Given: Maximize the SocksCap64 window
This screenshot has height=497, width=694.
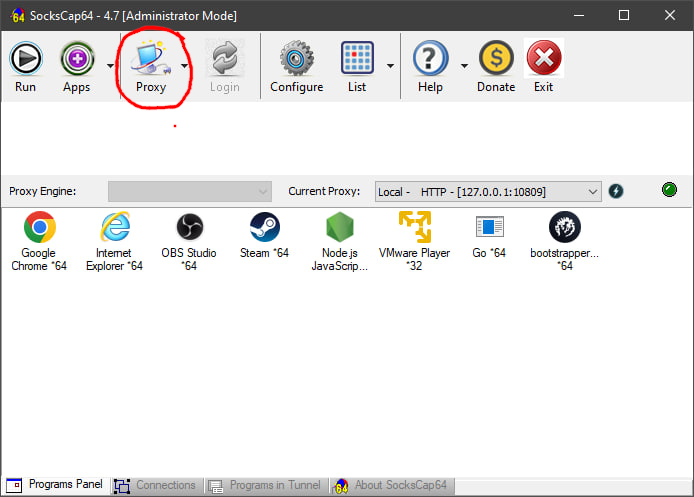Looking at the screenshot, I should tap(624, 15).
